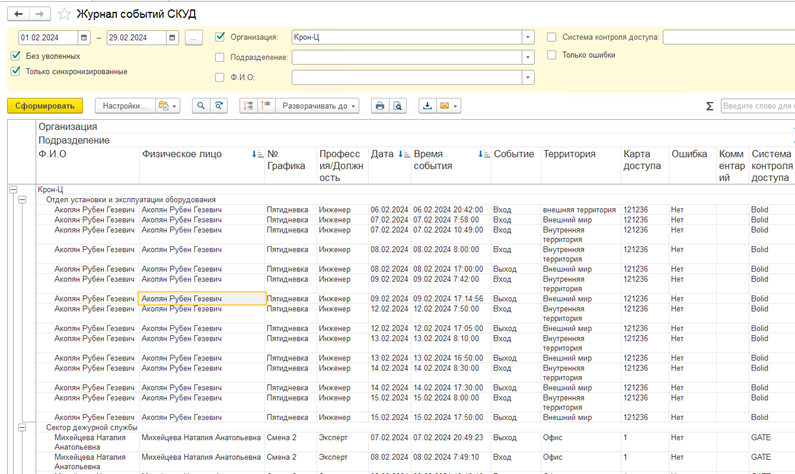Click the back navigation arrow
795x474 pixels.
pyautogui.click(x=17, y=14)
